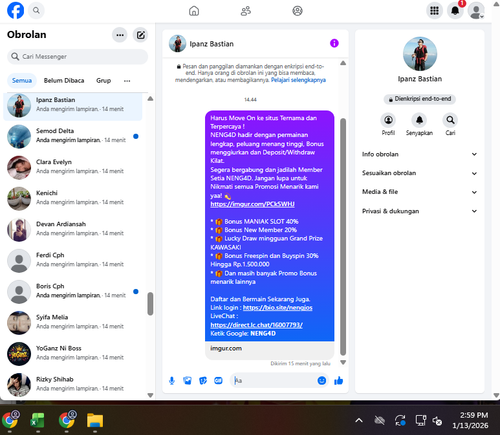
Task: Search in conversation with Cari
Action: 450,125
